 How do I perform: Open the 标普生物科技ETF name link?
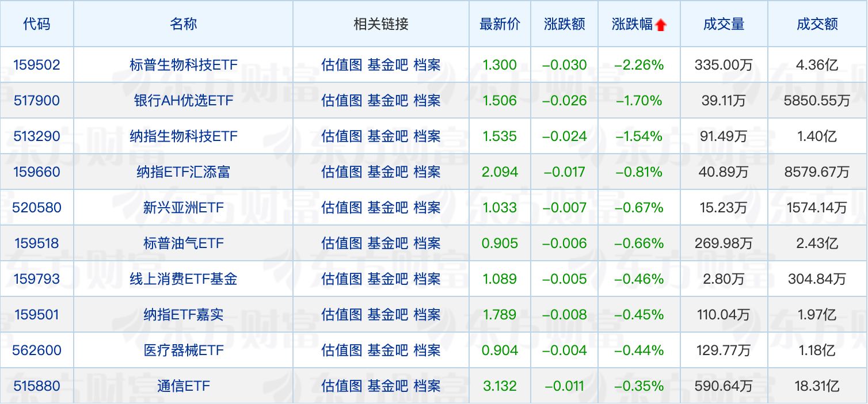click(183, 65)
